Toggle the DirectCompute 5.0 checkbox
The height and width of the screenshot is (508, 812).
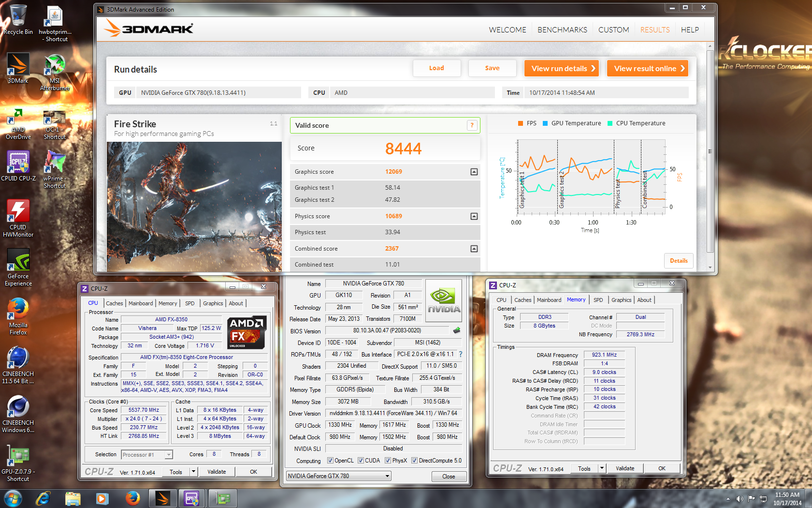(x=414, y=461)
